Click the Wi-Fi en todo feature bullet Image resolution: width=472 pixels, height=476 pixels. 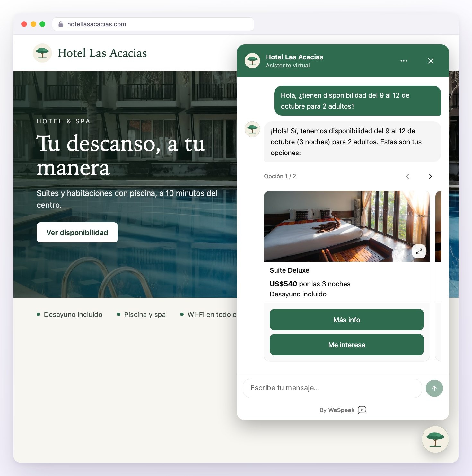tap(208, 315)
